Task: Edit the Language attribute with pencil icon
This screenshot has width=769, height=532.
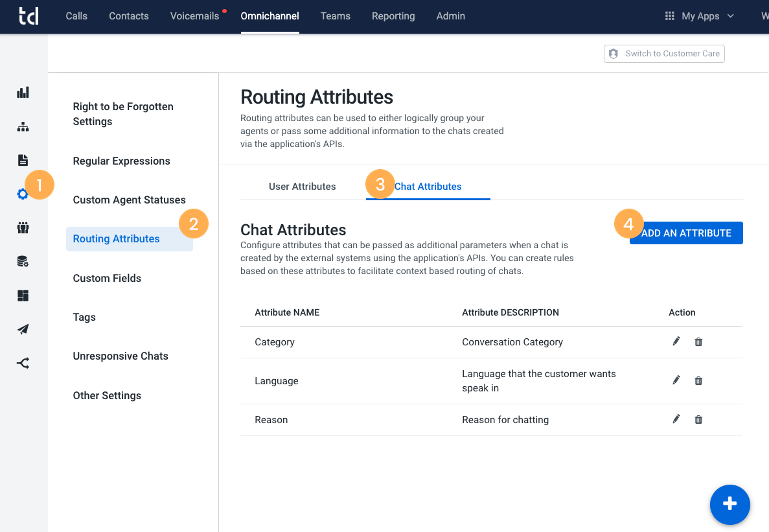Action: point(676,380)
